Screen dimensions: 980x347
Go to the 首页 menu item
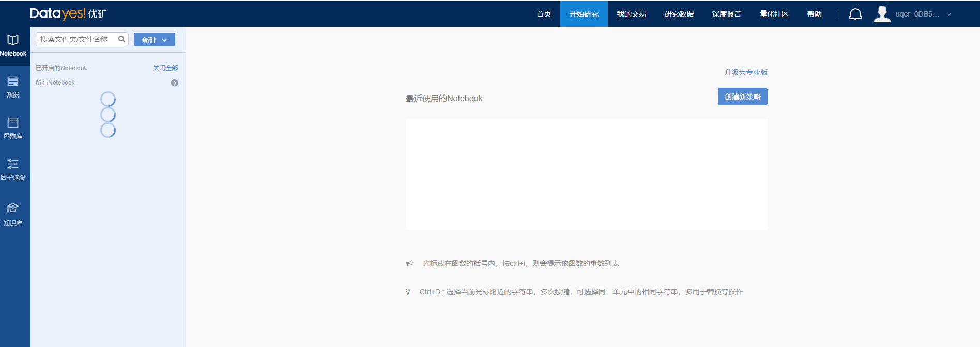click(544, 14)
